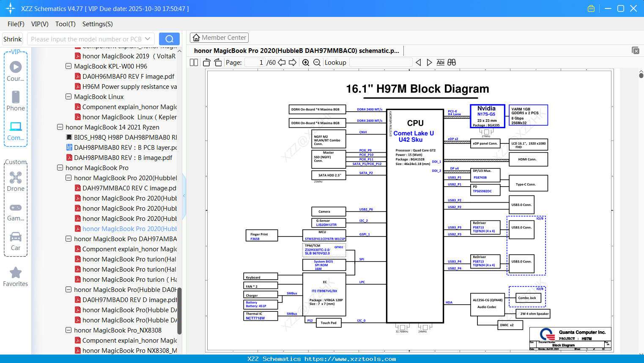Image resolution: width=644 pixels, height=363 pixels.
Task: Open the Drone category
Action: click(x=16, y=181)
